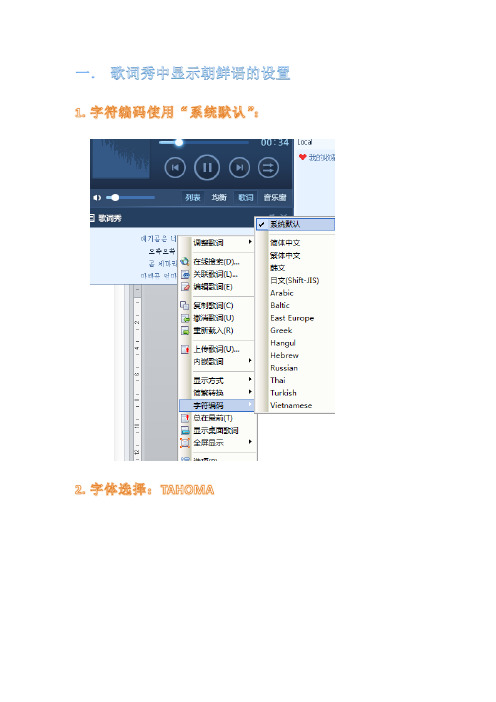This screenshot has width=496, height=702.
Task: Expand the 全屏显示 submenu
Action: (217, 442)
